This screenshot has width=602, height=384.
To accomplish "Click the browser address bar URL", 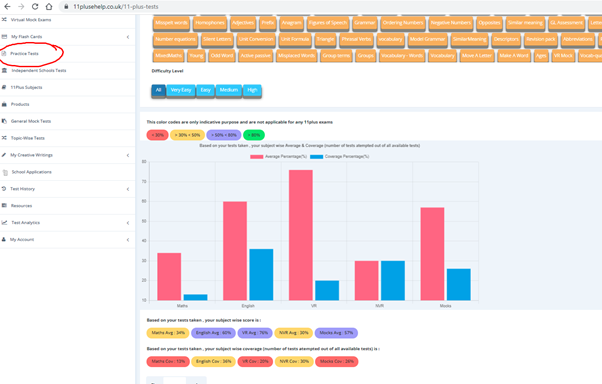I will coord(116,7).
